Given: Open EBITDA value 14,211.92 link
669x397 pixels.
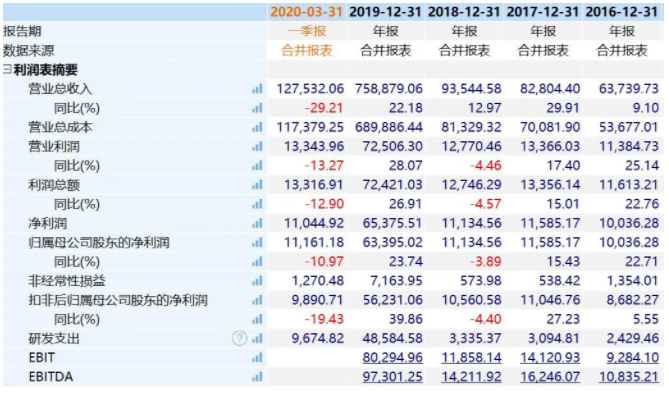Looking at the screenshot, I should click(x=471, y=377).
